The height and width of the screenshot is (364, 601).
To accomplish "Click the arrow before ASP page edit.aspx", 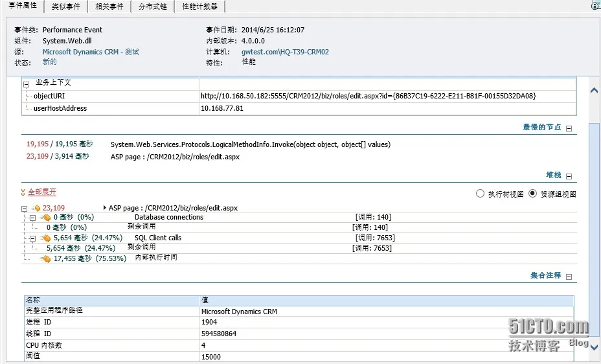I will [105, 208].
